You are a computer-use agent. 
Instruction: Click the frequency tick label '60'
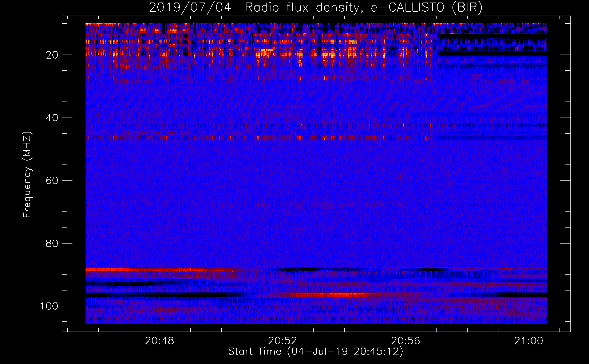(x=52, y=181)
